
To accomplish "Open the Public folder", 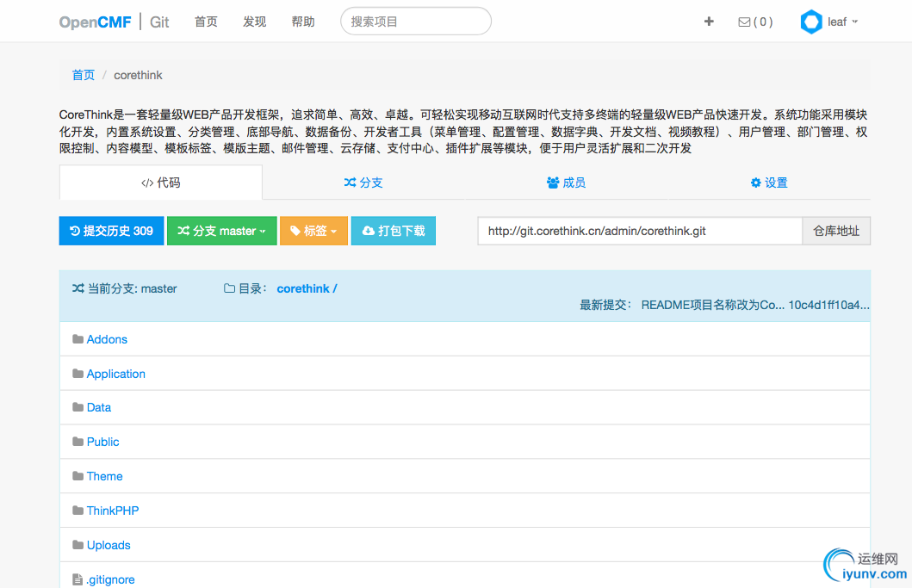I will coord(103,442).
